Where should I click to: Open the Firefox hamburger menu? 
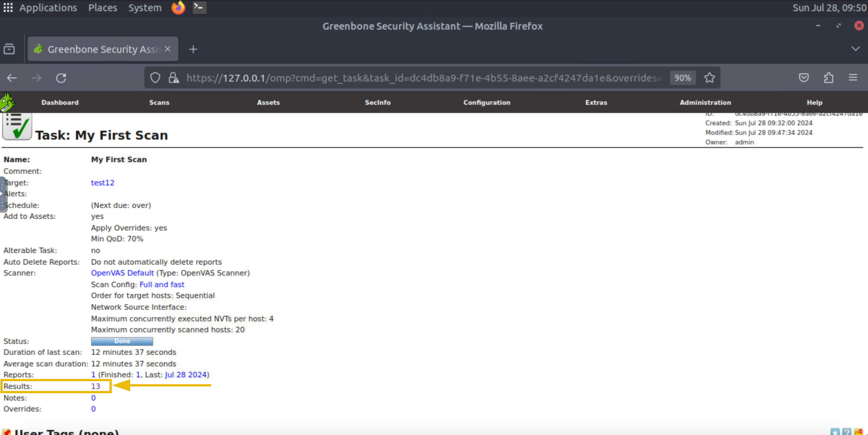(x=853, y=78)
